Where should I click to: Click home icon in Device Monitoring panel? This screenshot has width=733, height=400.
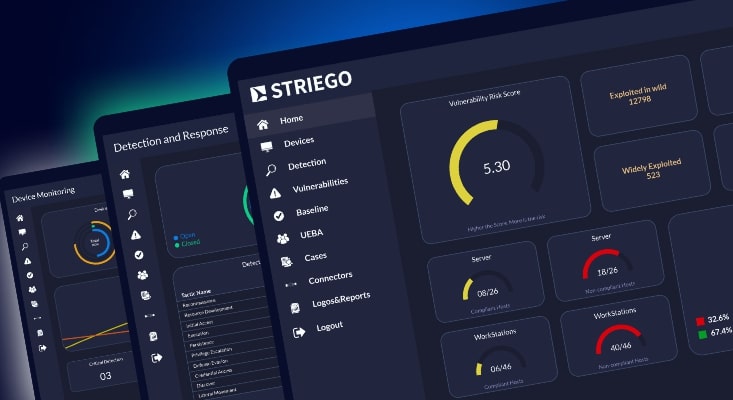click(x=20, y=218)
